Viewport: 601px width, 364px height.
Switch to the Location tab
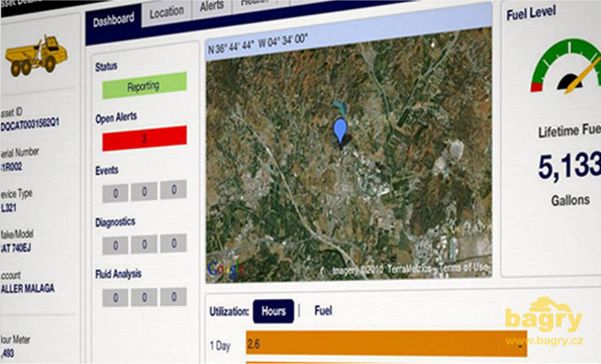coord(167,13)
